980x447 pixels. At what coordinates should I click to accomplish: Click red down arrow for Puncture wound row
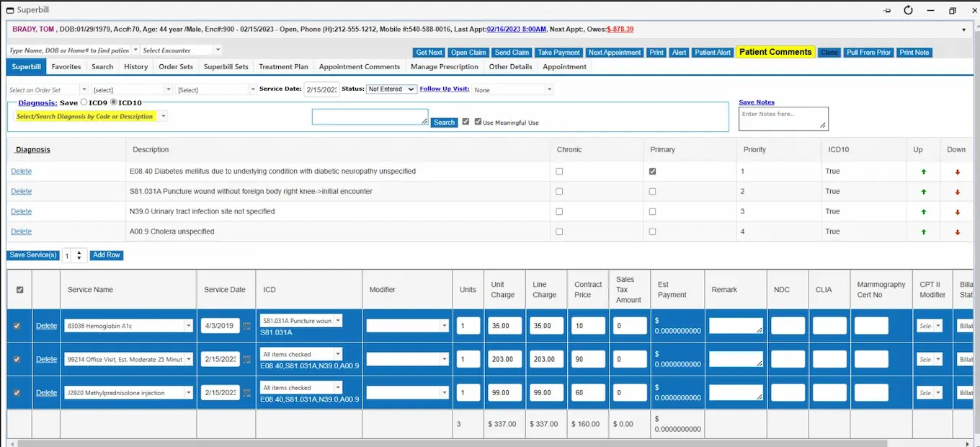click(958, 192)
